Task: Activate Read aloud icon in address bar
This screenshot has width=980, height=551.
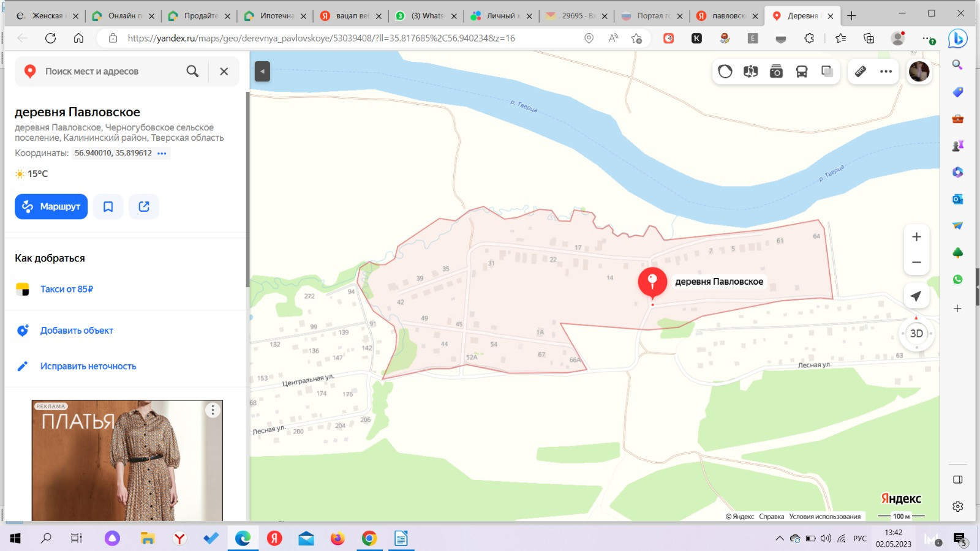Action: pyautogui.click(x=613, y=38)
